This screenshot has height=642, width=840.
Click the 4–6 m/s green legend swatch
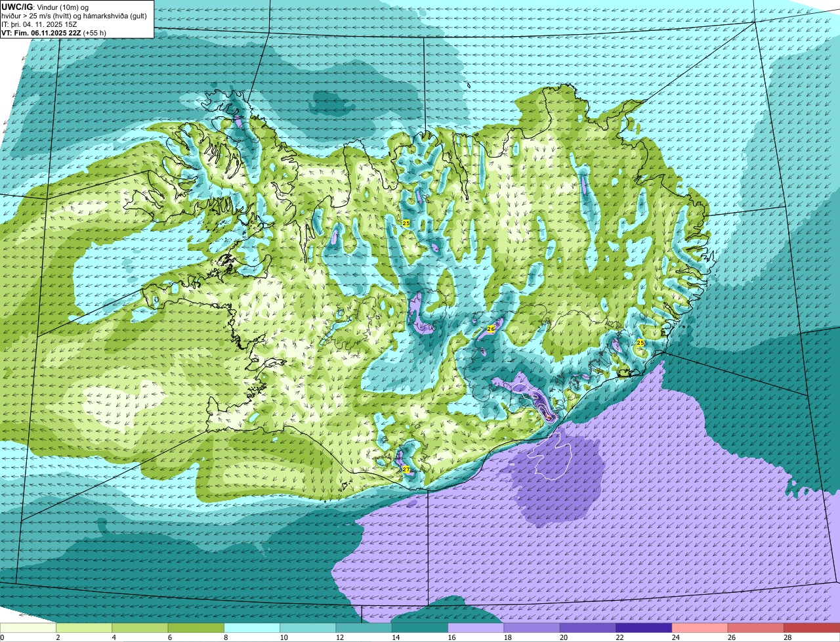pyautogui.click(x=140, y=628)
